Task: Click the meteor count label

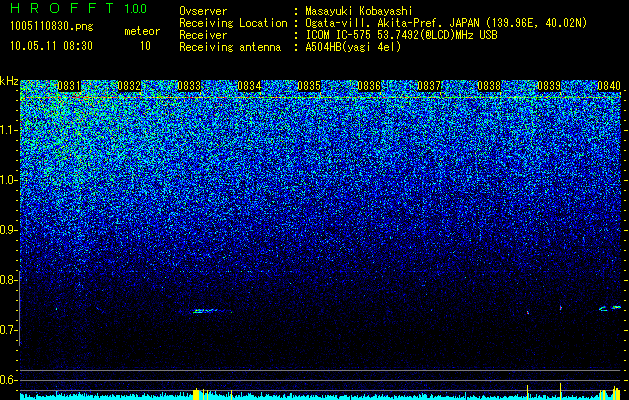Action: (142, 31)
